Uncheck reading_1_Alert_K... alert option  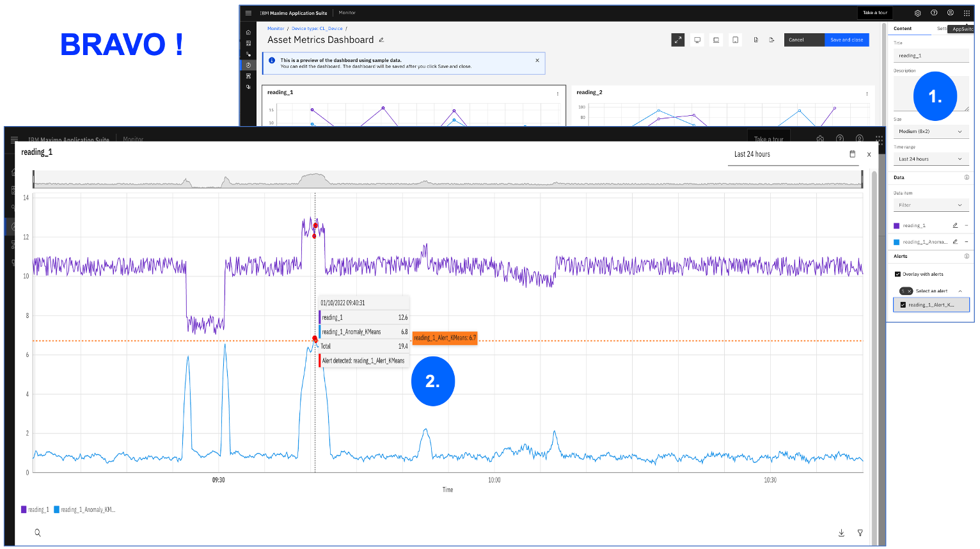[903, 305]
